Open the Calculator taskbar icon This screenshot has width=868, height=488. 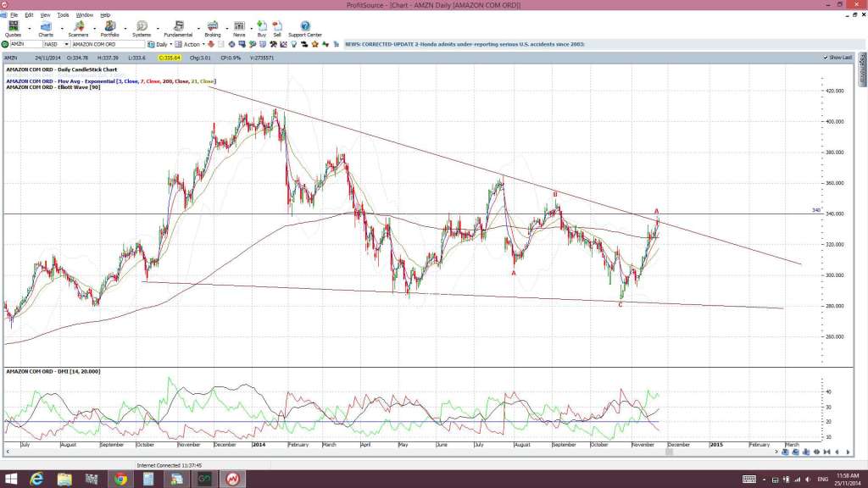(x=148, y=480)
